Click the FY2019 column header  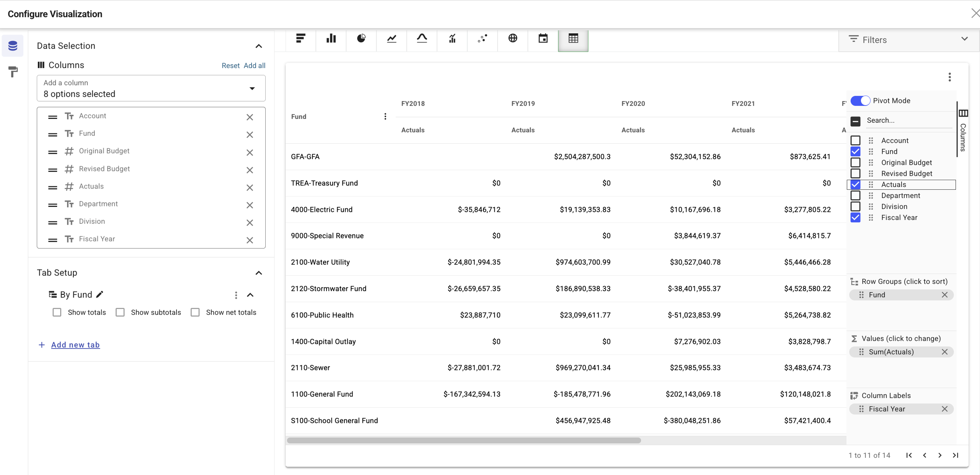[x=523, y=104]
